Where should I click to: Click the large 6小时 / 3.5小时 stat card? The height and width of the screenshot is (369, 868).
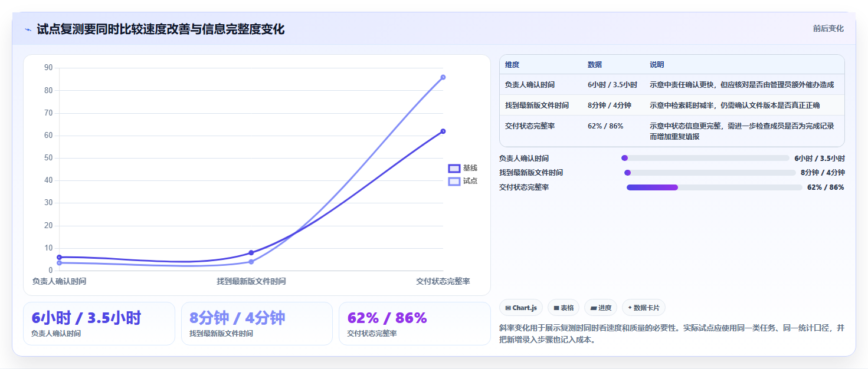coord(99,324)
